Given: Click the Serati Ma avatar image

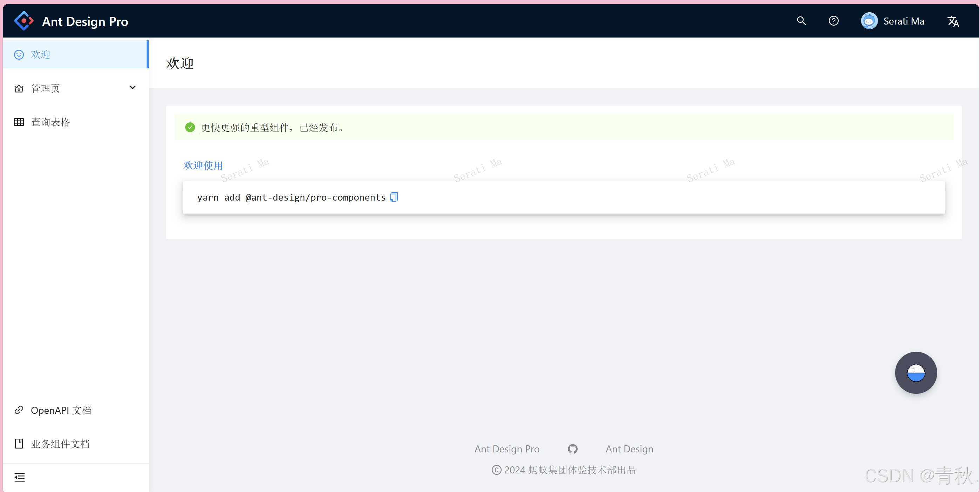Looking at the screenshot, I should [x=869, y=21].
